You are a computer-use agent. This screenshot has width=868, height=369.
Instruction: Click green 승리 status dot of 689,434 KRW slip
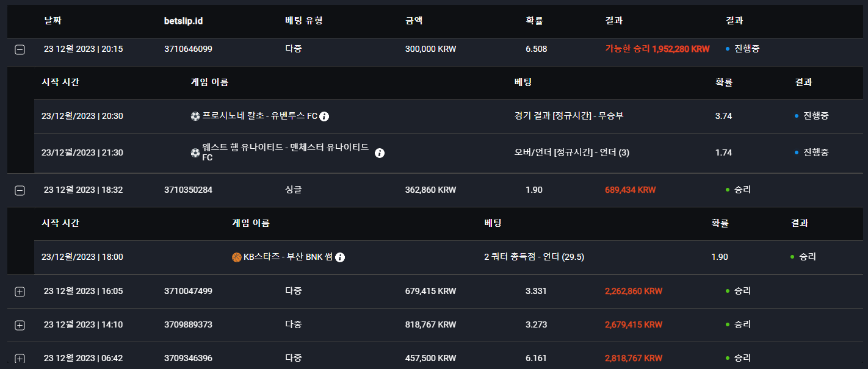tap(728, 190)
